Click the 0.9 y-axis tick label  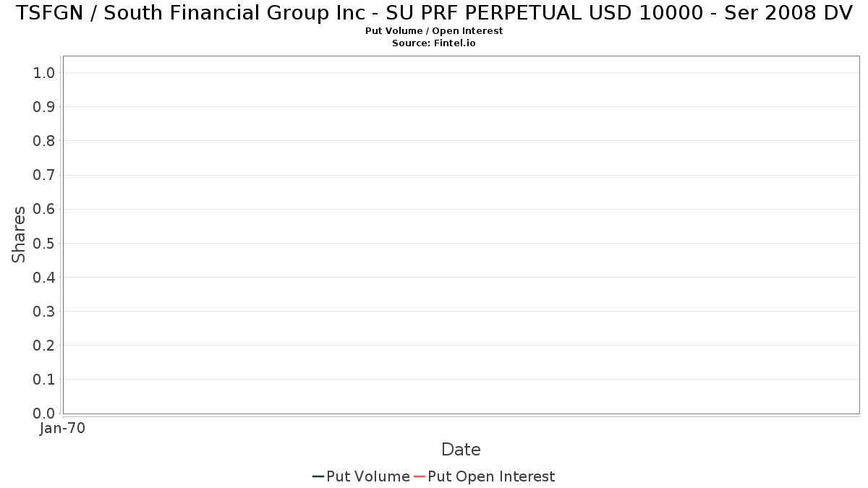click(x=44, y=107)
